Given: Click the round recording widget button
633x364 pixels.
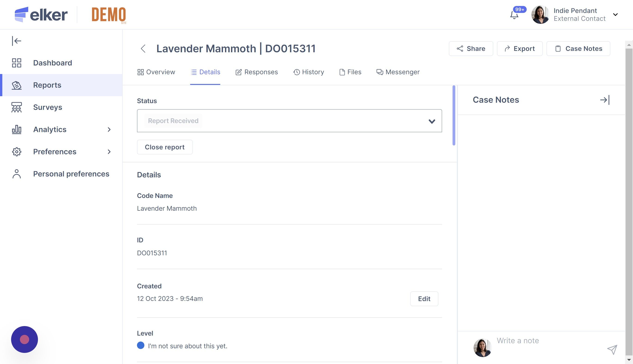Looking at the screenshot, I should (x=25, y=339).
